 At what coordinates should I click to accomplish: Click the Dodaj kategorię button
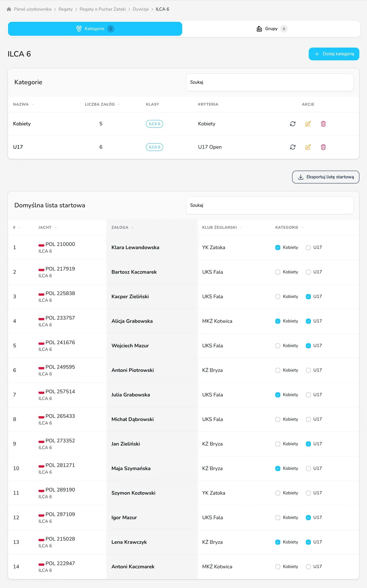(334, 54)
